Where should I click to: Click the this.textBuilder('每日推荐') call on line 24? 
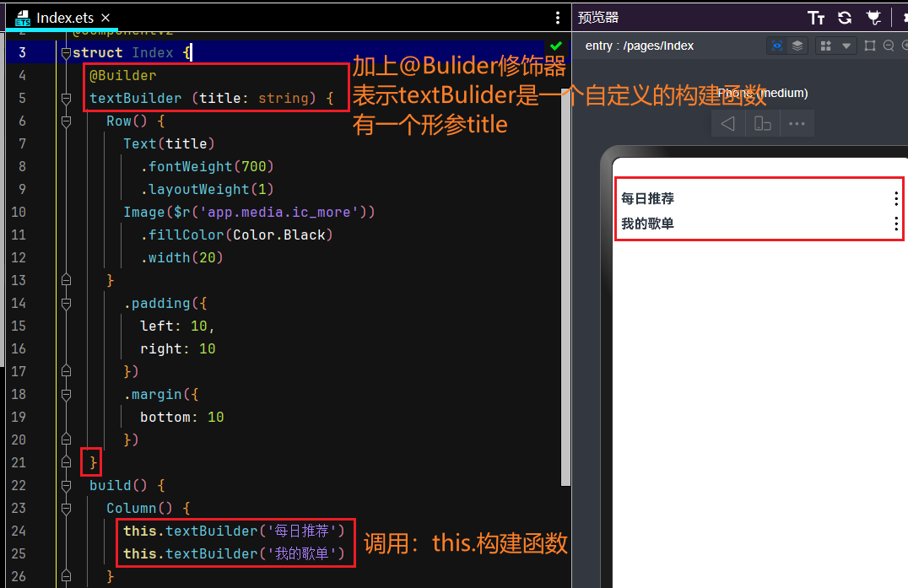(x=234, y=531)
